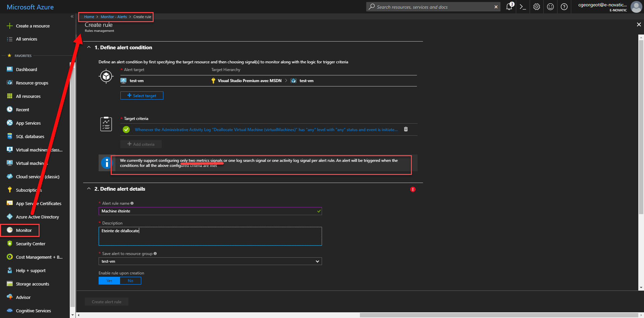Image resolution: width=644 pixels, height=318 pixels.
Task: Click the alert details error indicator
Action: click(413, 189)
